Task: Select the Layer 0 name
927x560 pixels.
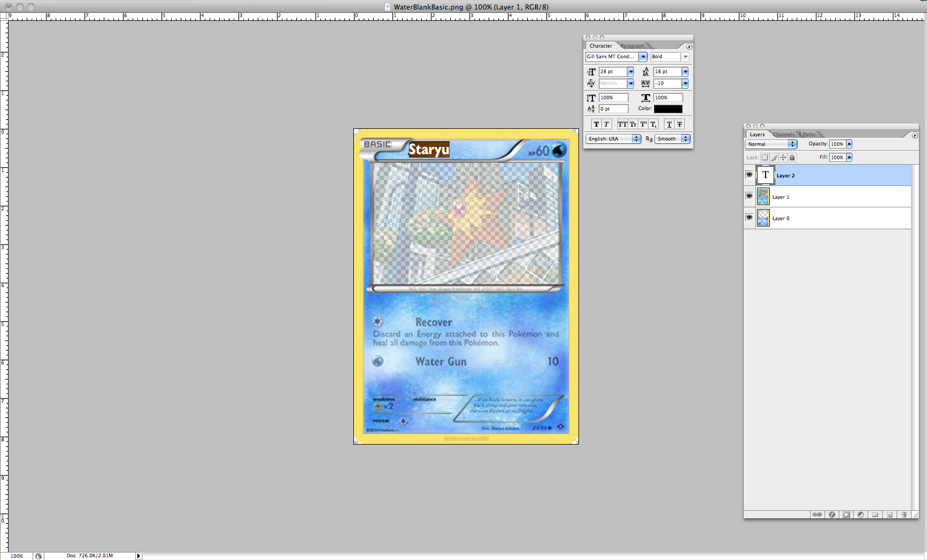Action: pyautogui.click(x=781, y=219)
